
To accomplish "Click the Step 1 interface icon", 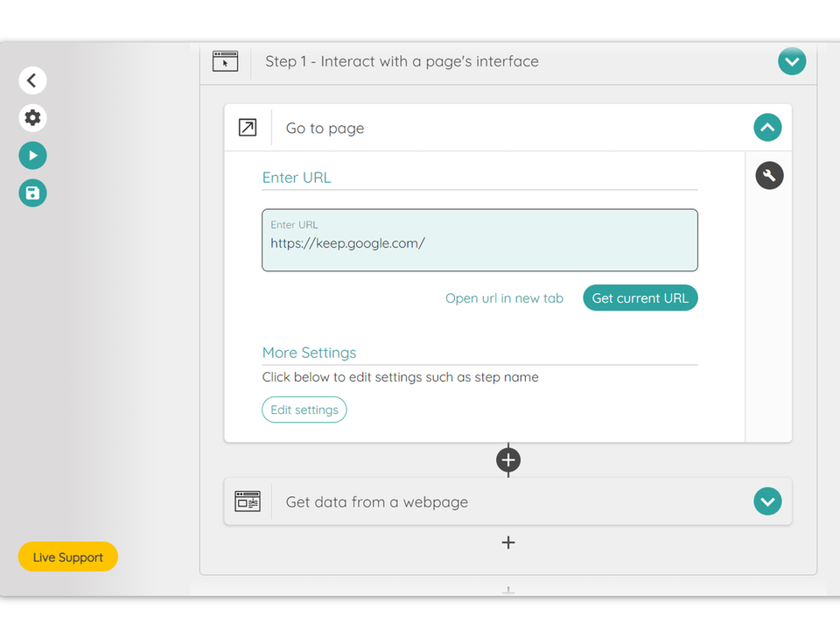I will [226, 61].
